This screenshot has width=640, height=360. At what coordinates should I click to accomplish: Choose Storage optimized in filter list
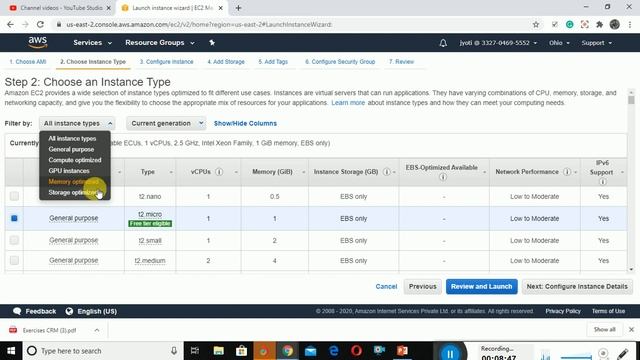pyautogui.click(x=73, y=192)
